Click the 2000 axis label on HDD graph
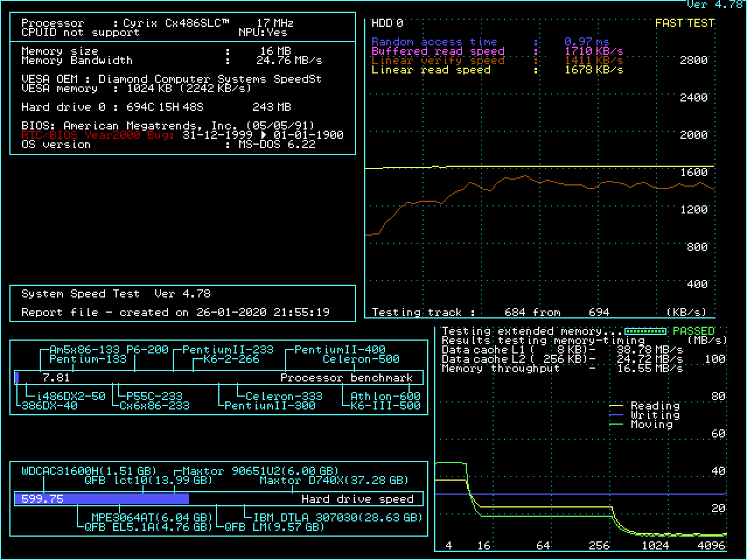 click(x=694, y=135)
